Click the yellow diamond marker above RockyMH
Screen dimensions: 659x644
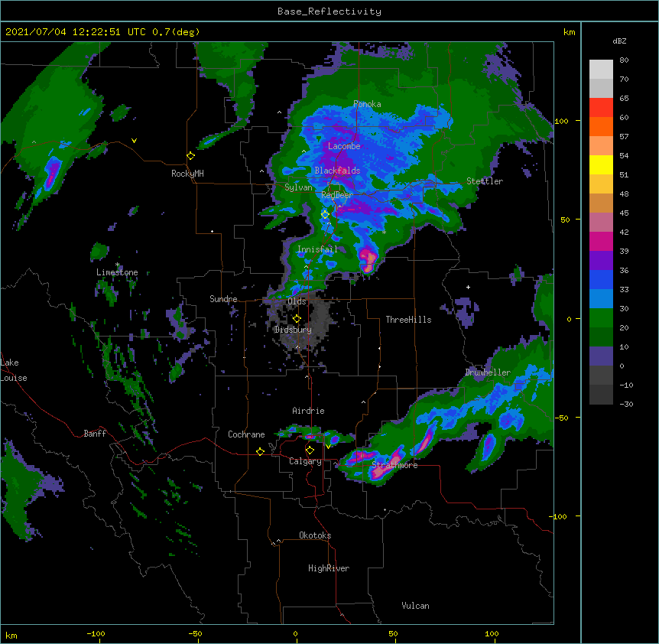pyautogui.click(x=191, y=156)
